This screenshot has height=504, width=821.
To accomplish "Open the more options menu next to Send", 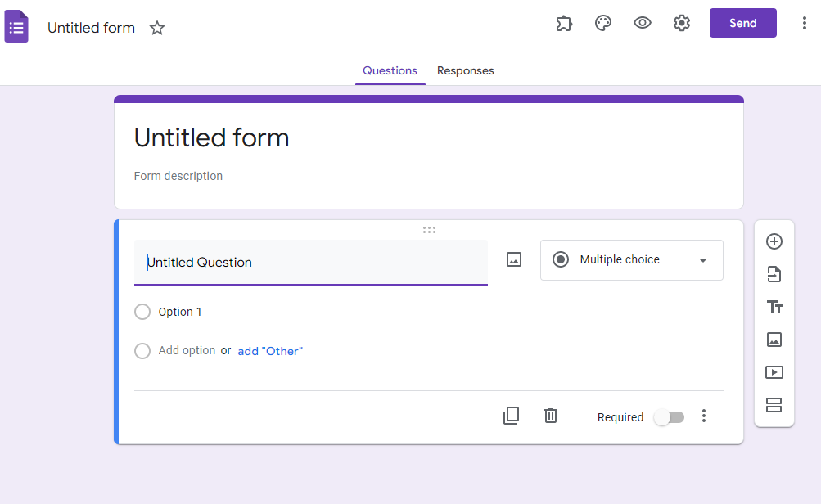I will (805, 23).
